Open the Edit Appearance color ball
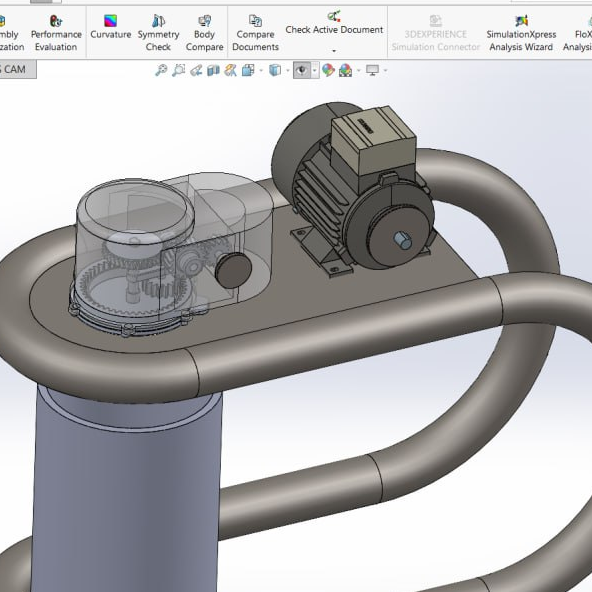The height and width of the screenshot is (592, 592). pos(328,70)
